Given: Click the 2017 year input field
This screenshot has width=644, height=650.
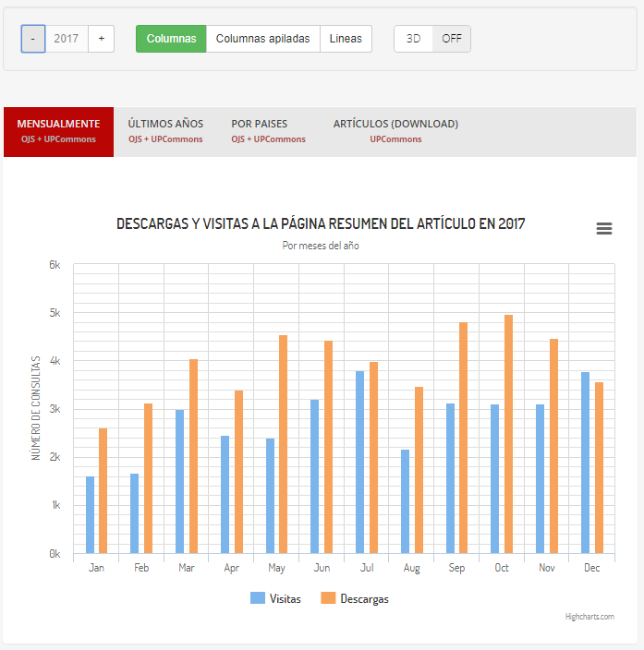Looking at the screenshot, I should pos(67,39).
